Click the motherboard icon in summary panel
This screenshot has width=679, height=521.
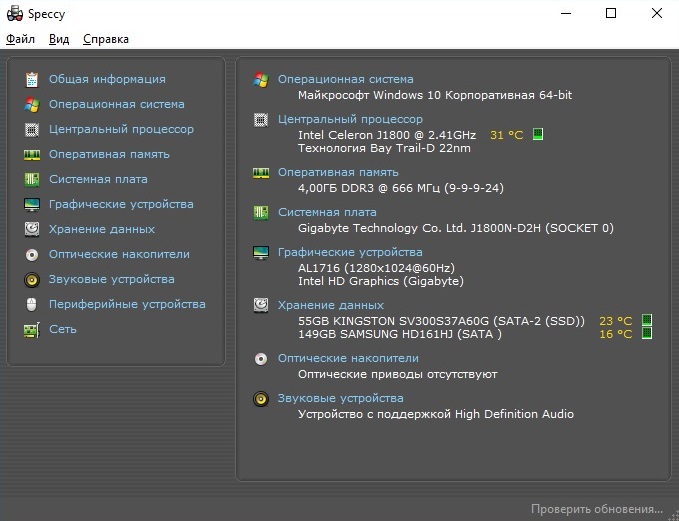[261, 213]
